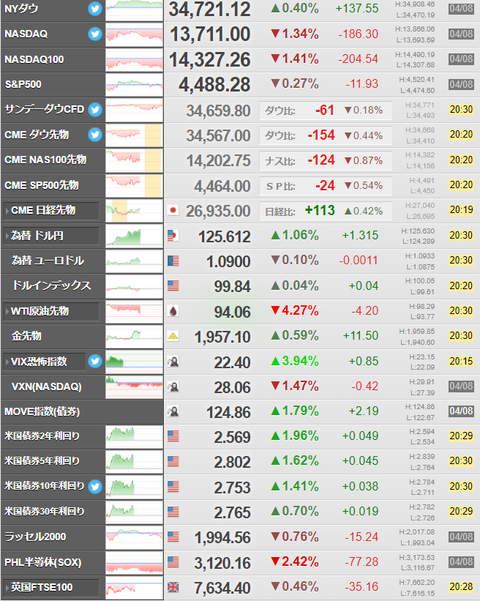Expand the VIX恐怖指数 row
480x601 pixels.
(x=44, y=361)
